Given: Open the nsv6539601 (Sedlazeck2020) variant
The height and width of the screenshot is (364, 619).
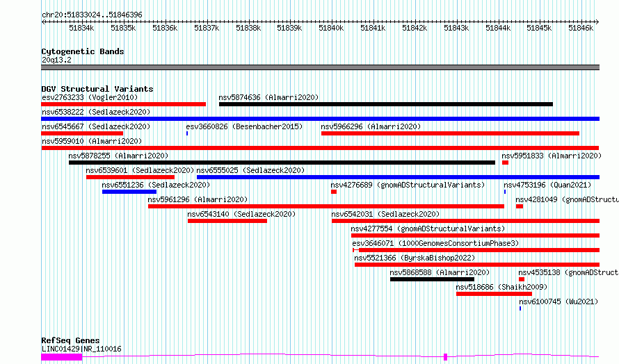Looking at the screenshot, I should click(x=130, y=177).
